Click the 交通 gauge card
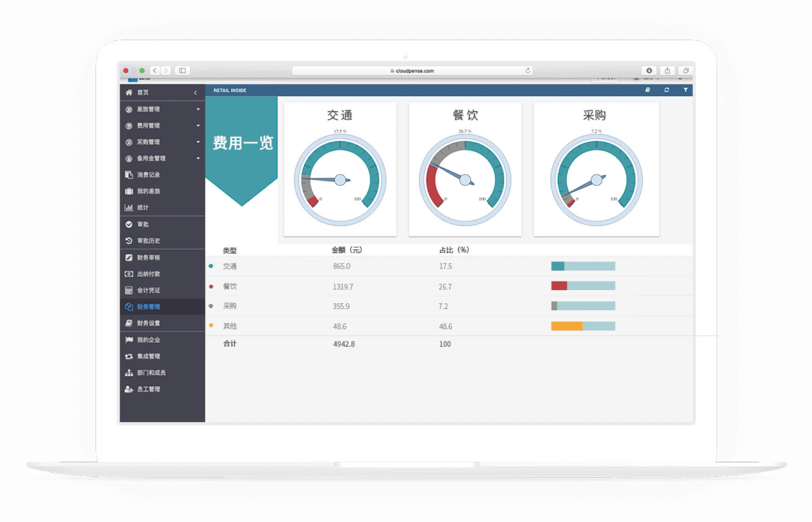The width and height of the screenshot is (812, 522). pyautogui.click(x=340, y=170)
